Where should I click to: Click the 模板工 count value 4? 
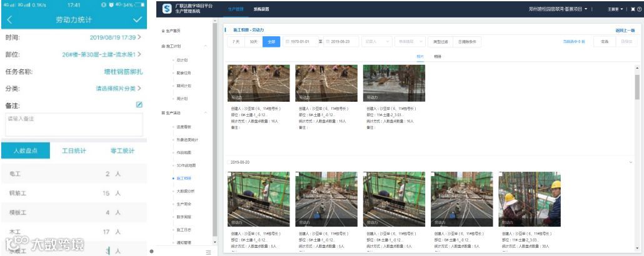[108, 212]
